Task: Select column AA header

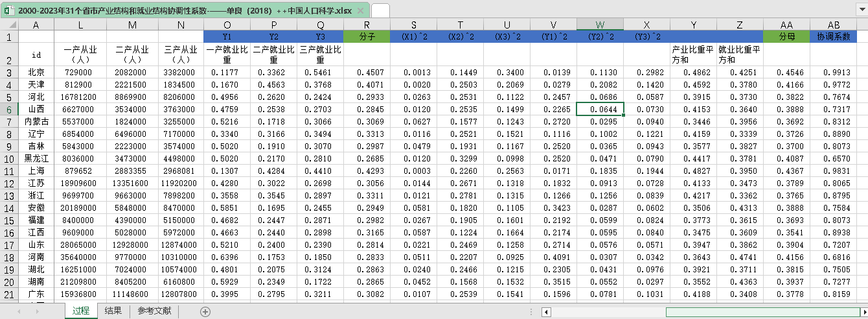Action: coord(787,25)
